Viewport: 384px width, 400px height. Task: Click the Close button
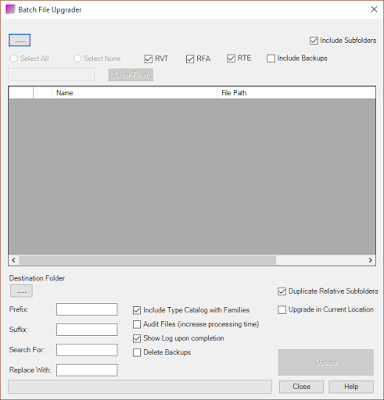tap(301, 386)
